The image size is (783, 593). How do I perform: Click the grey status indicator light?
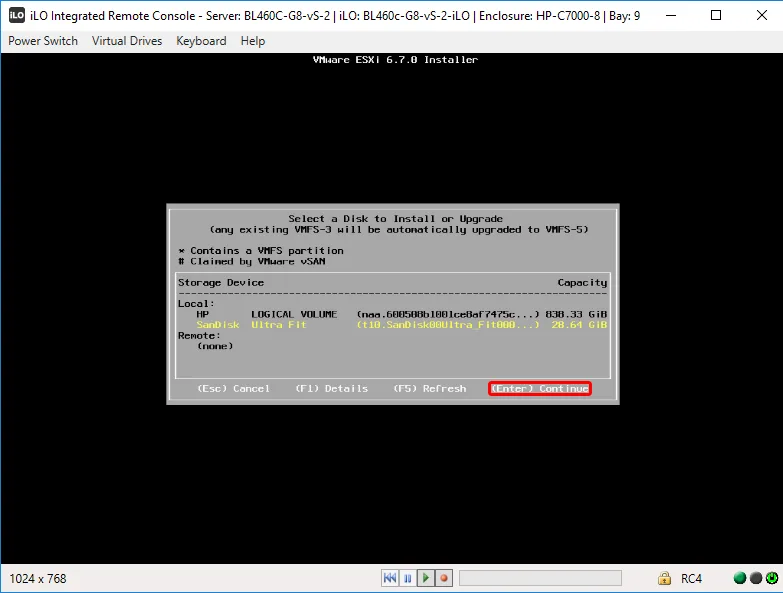click(x=756, y=578)
